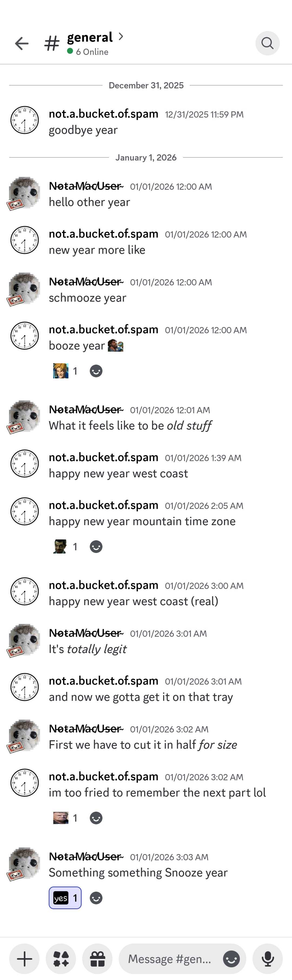Add reaction to "booze year" message

point(96,371)
